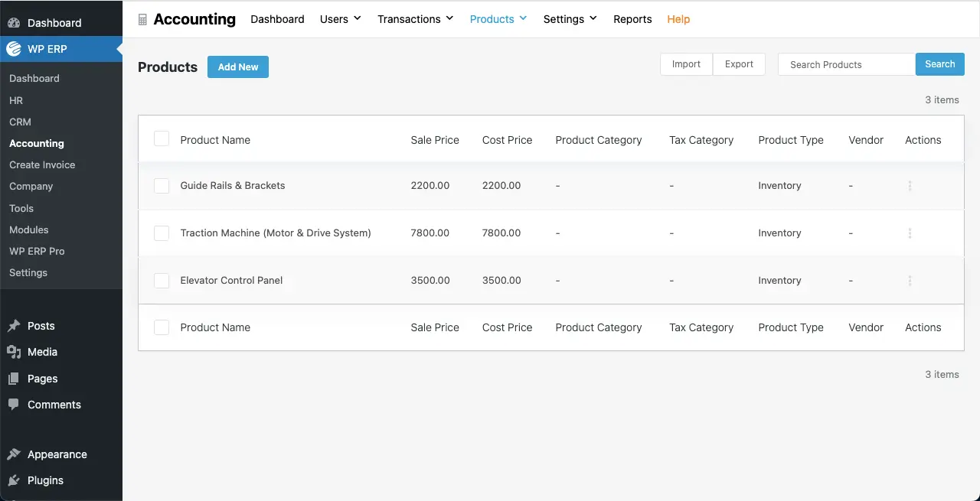Open actions menu for Elevator Control Panel

(910, 281)
